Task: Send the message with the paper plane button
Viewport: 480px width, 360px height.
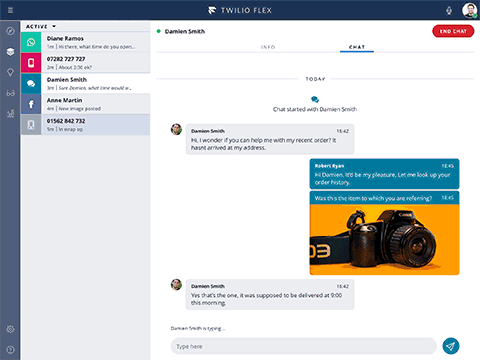Action: [451, 346]
